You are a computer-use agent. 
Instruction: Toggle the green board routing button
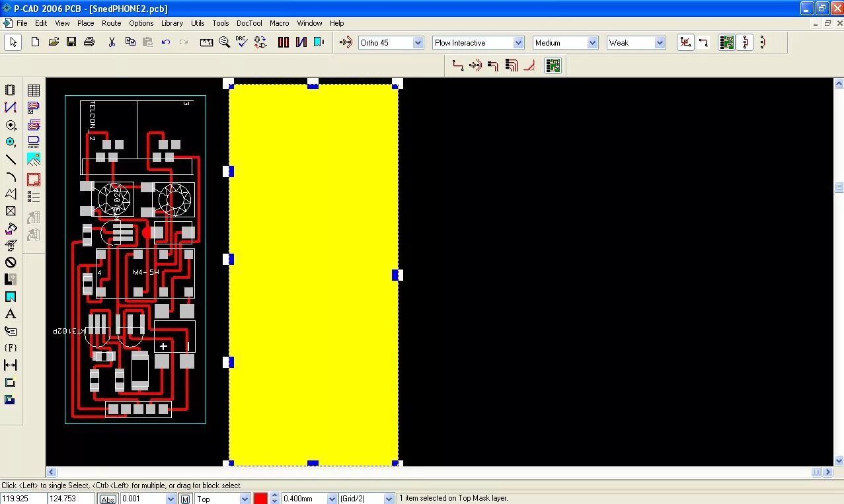click(x=553, y=65)
